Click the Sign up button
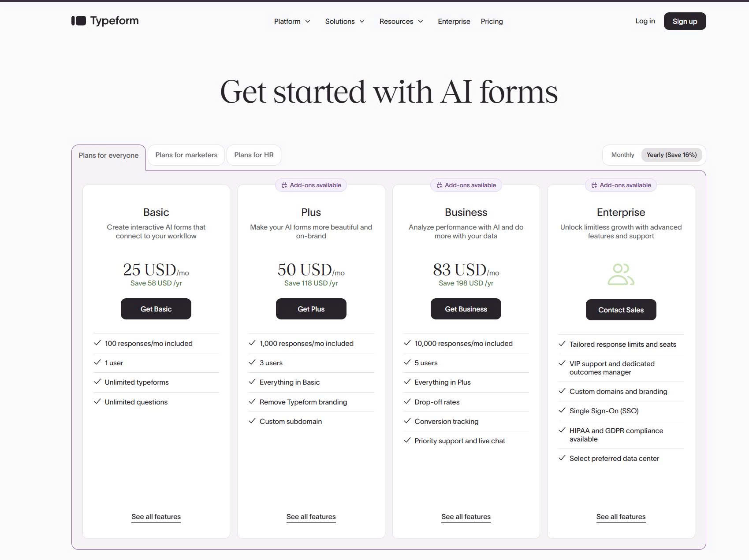The width and height of the screenshot is (749, 560). coord(684,21)
